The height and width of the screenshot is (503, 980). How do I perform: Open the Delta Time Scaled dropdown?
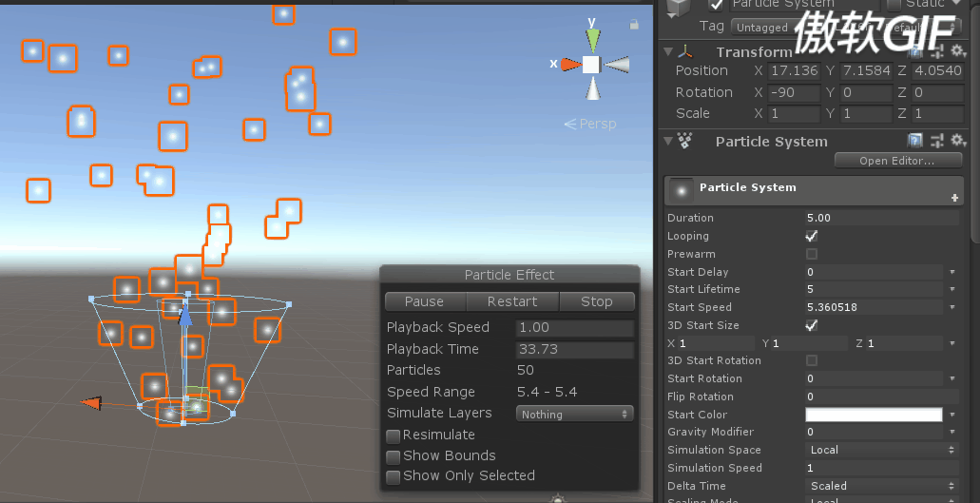[882, 486]
